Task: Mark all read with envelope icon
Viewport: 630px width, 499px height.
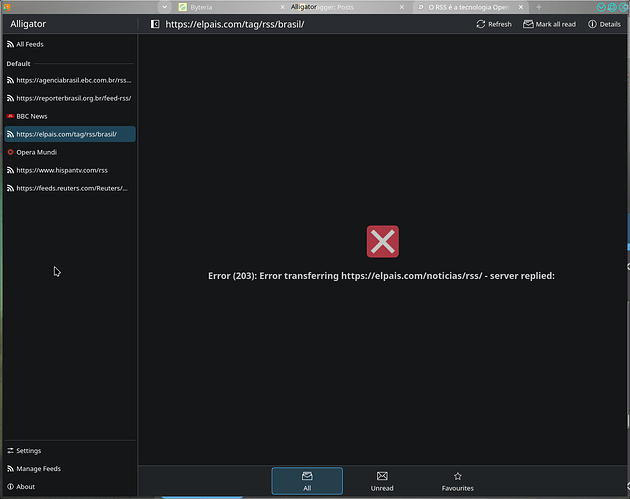Action: pos(549,24)
